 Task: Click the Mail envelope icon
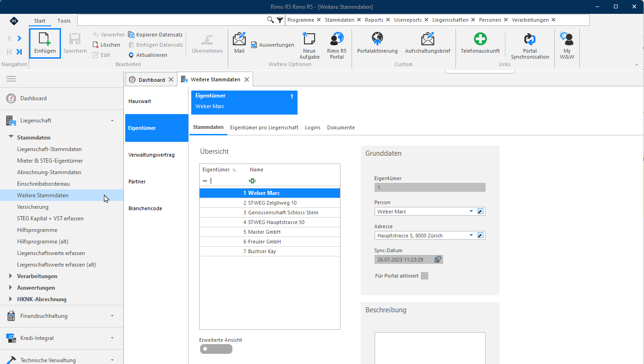point(239,39)
